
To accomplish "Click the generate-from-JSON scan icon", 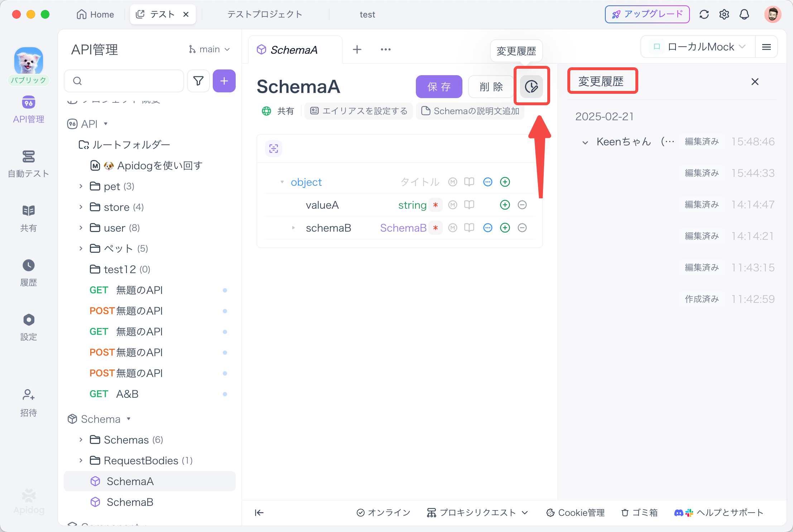I will pyautogui.click(x=274, y=149).
